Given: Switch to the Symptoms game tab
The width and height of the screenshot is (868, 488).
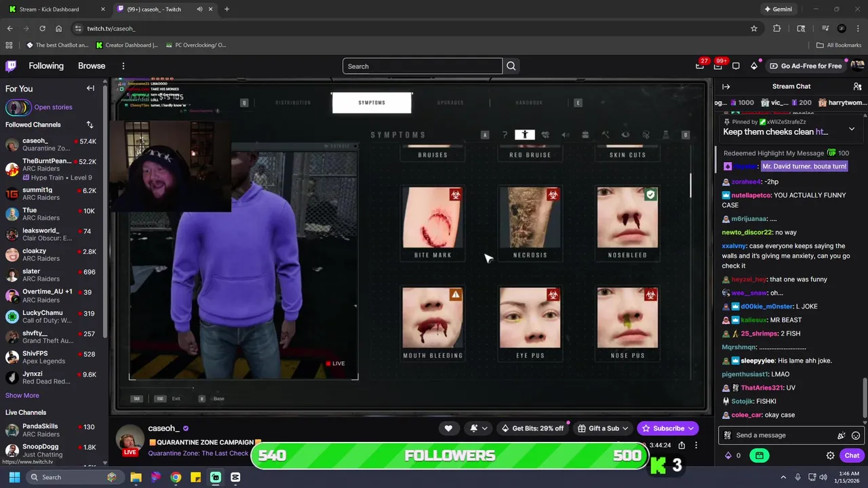Looking at the screenshot, I should click(372, 102).
